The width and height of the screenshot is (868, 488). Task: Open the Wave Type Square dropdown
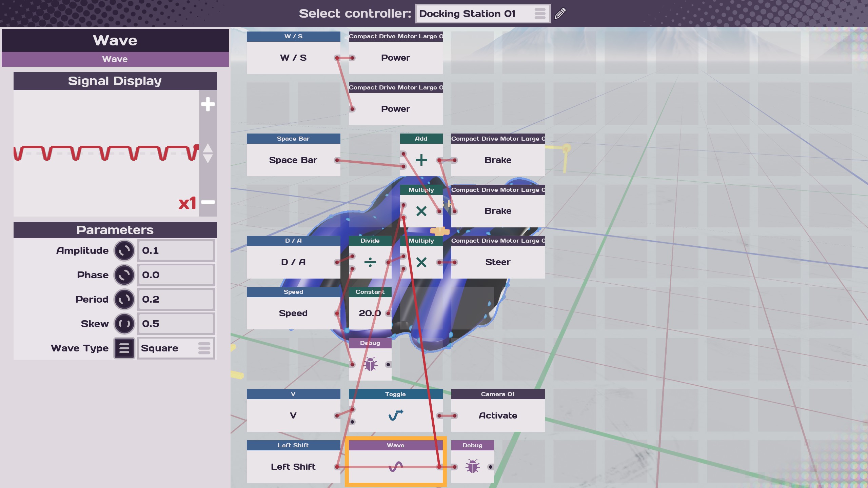(x=176, y=348)
